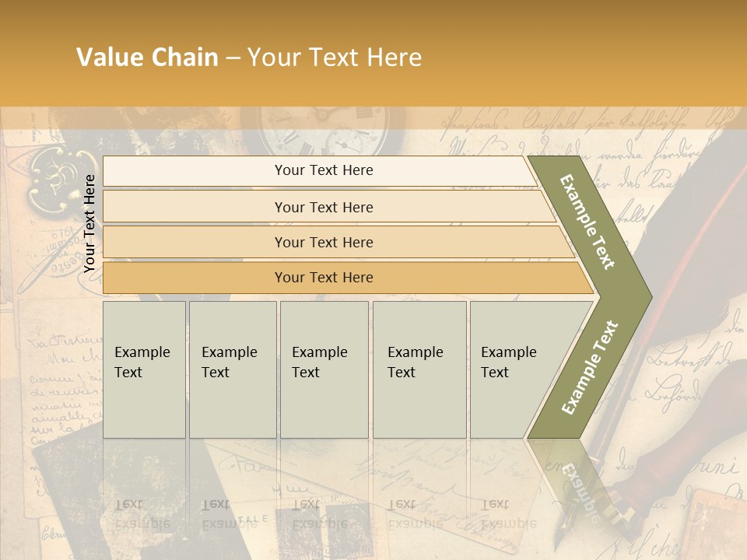Click the vertical 'Your Text Here' side label
Image resolution: width=747 pixels, height=560 pixels.
[89, 223]
